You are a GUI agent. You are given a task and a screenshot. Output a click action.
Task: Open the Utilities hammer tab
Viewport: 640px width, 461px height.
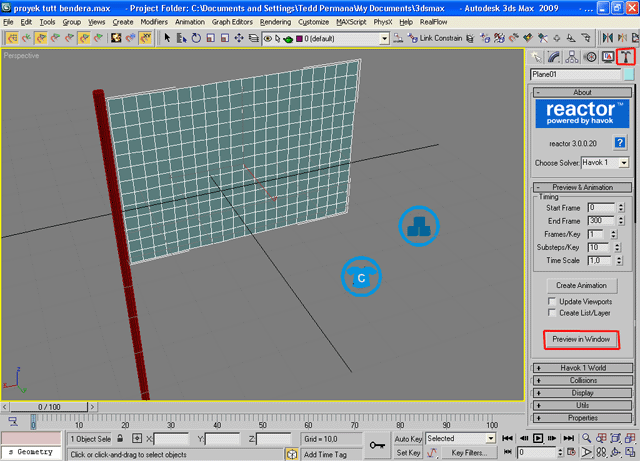pyautogui.click(x=626, y=57)
